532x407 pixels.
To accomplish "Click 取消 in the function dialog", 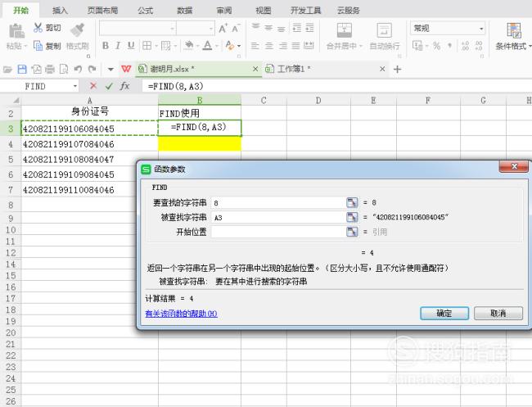I will pos(498,313).
